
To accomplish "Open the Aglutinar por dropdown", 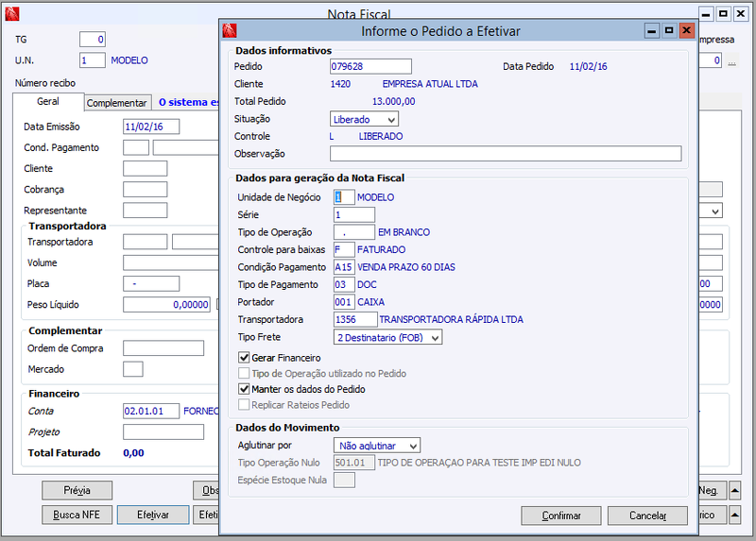I will click(376, 446).
